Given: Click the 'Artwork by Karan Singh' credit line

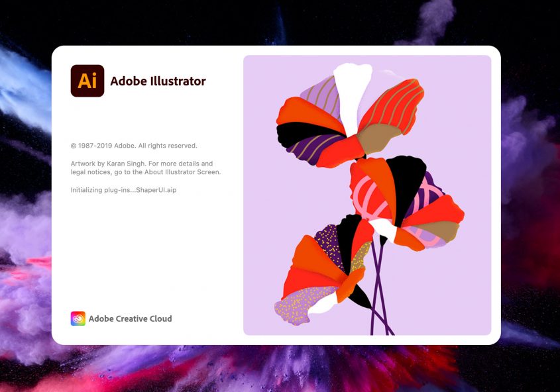Looking at the screenshot, I should (x=141, y=164).
